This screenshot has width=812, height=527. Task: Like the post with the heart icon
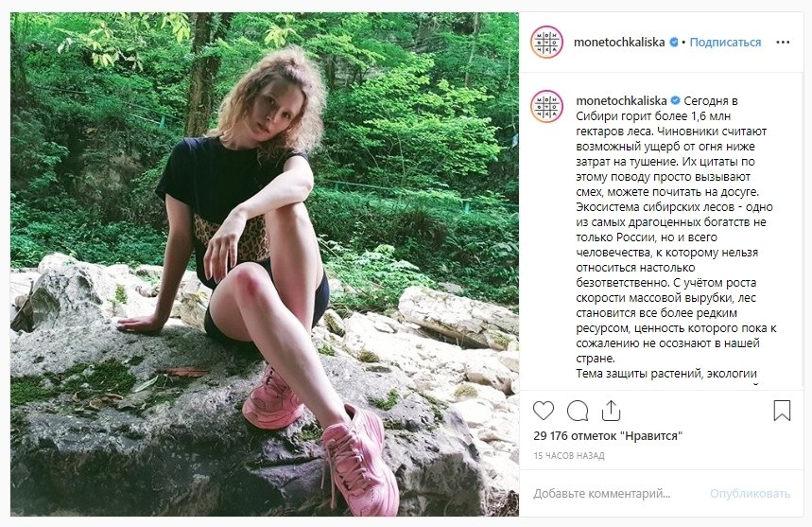[544, 411]
